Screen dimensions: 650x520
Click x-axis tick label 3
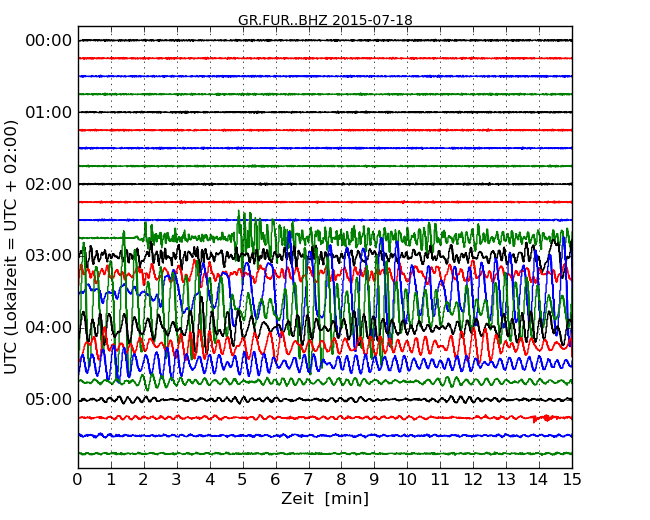[x=177, y=479]
